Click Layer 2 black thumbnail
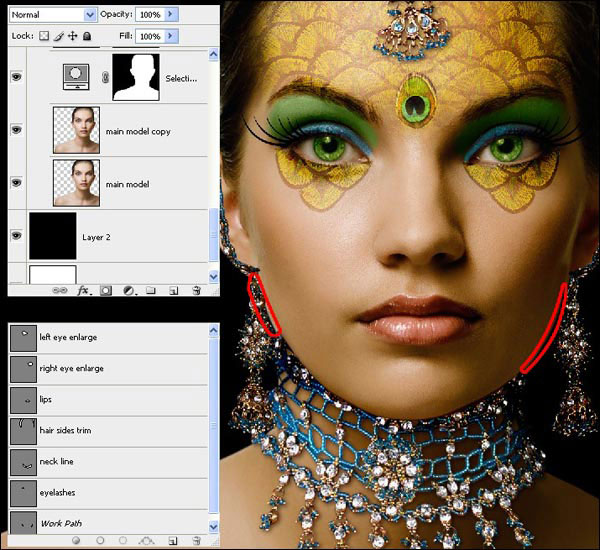The width and height of the screenshot is (600, 550). click(53, 236)
